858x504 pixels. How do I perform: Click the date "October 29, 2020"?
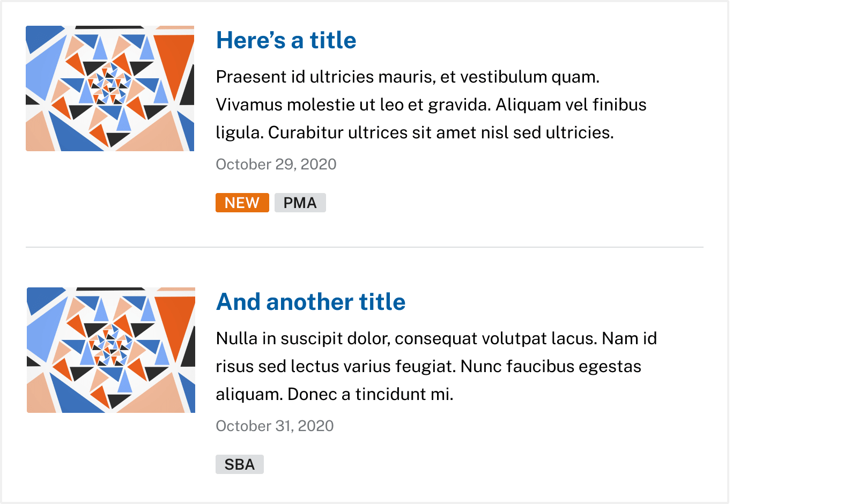pos(276,164)
